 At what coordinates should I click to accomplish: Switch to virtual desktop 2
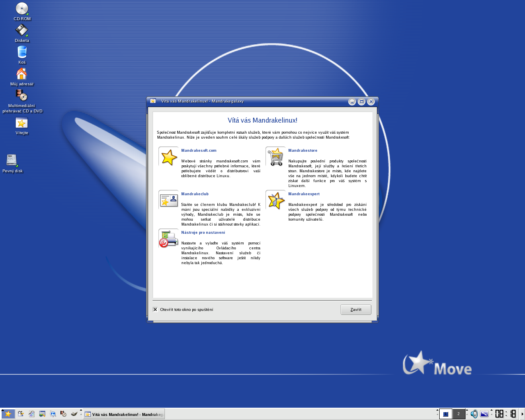tap(459, 414)
